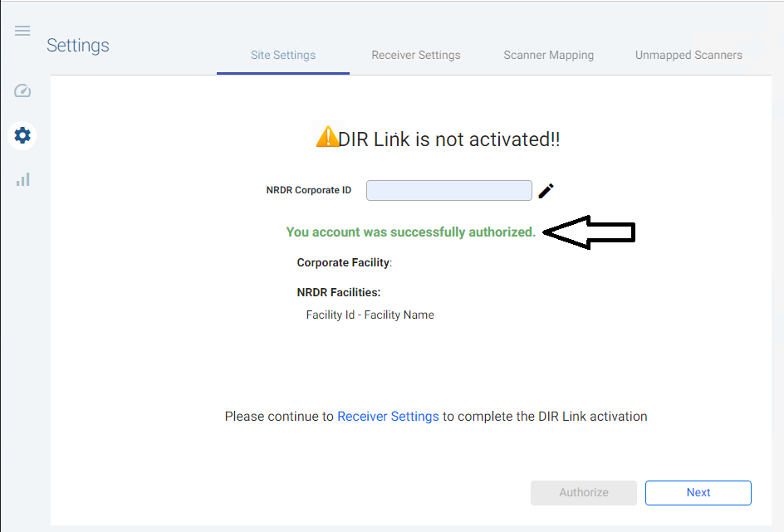Open the hamburger navigation menu
The width and height of the screenshot is (784, 532).
point(22,30)
